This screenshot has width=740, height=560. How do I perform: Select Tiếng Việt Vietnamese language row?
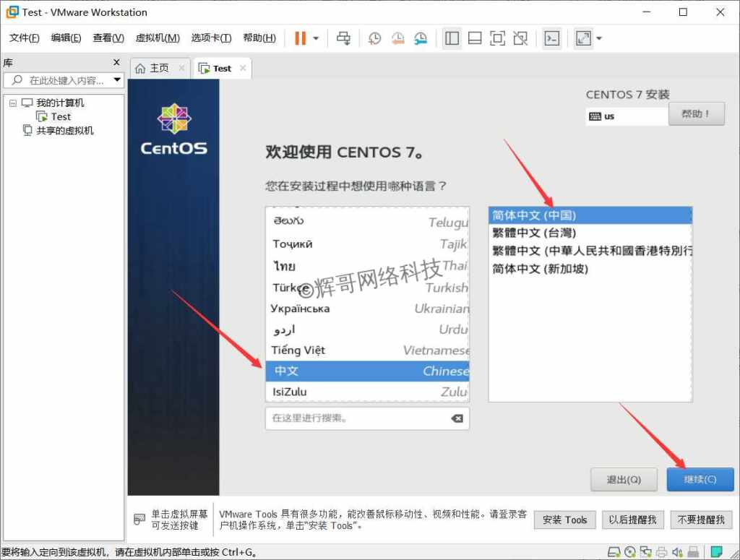pos(368,350)
